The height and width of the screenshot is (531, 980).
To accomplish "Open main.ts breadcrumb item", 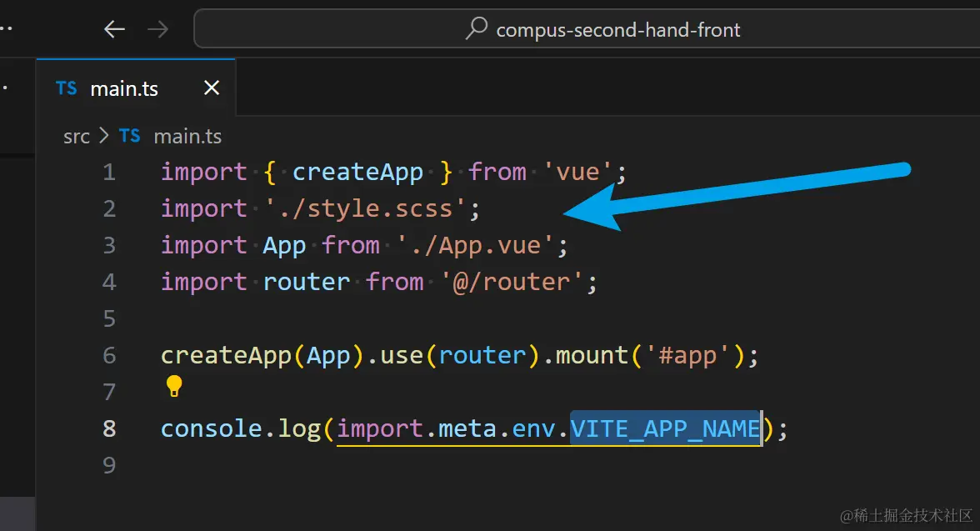I will pyautogui.click(x=187, y=137).
